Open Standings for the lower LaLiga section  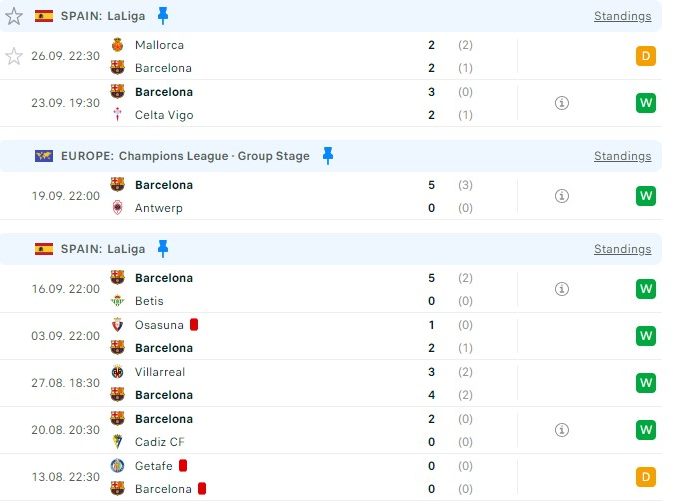(622, 249)
